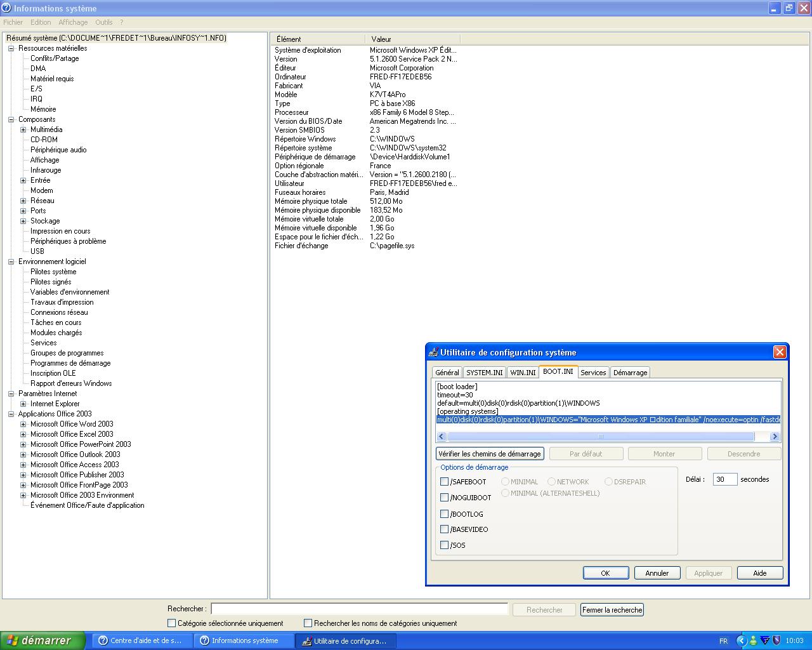Select Pilotes système in the tree
812x650 pixels.
53,272
